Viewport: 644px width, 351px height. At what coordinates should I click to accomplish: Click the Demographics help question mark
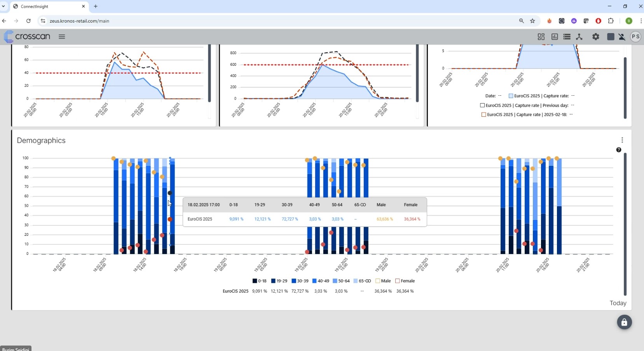point(619,150)
